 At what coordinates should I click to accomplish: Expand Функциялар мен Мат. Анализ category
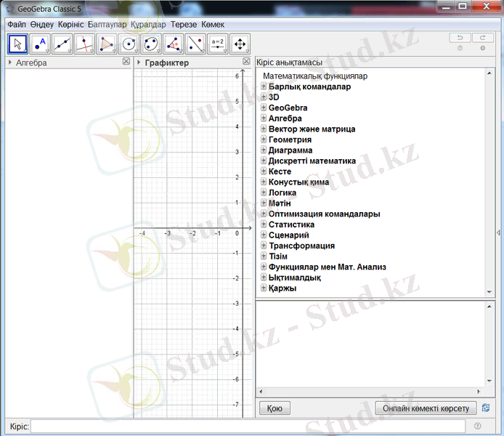point(264,267)
